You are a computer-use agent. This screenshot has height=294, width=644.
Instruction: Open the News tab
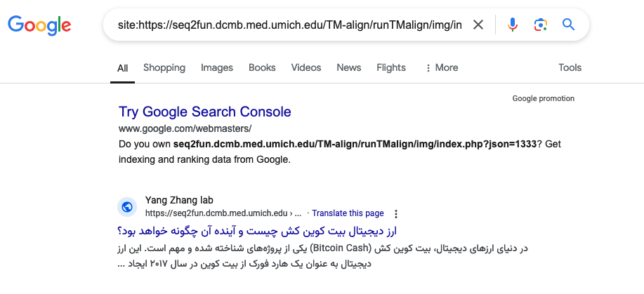[x=349, y=68]
